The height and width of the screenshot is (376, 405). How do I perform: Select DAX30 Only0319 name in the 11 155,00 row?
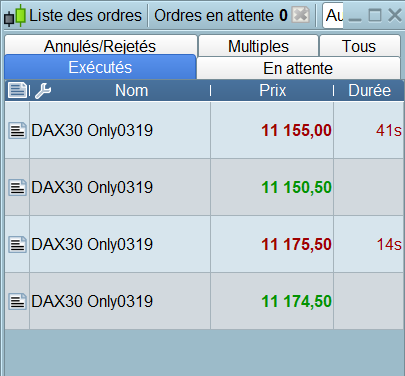pyautogui.click(x=92, y=130)
